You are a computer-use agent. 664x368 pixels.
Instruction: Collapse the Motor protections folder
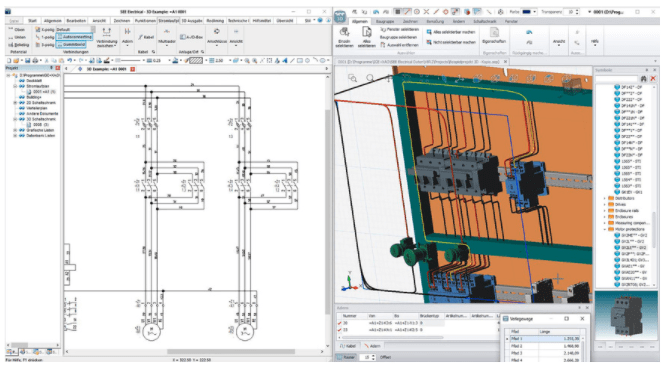[605, 229]
